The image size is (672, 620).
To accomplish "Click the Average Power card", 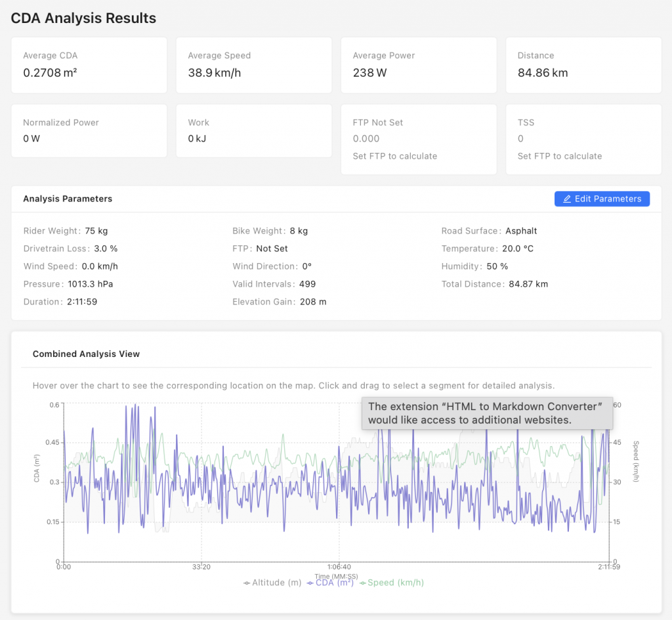I will 418,65.
